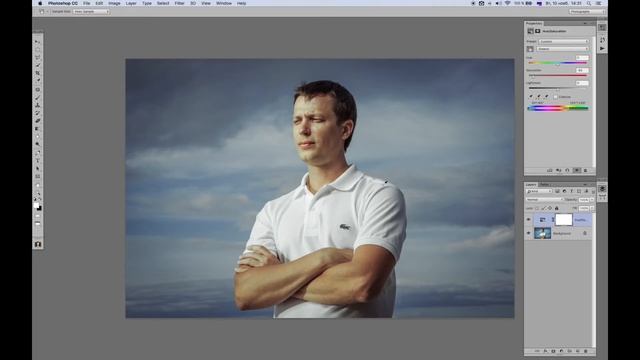Click the Saturation slider track
Image resolution: width=640 pixels, height=360 pixels.
(558, 76)
